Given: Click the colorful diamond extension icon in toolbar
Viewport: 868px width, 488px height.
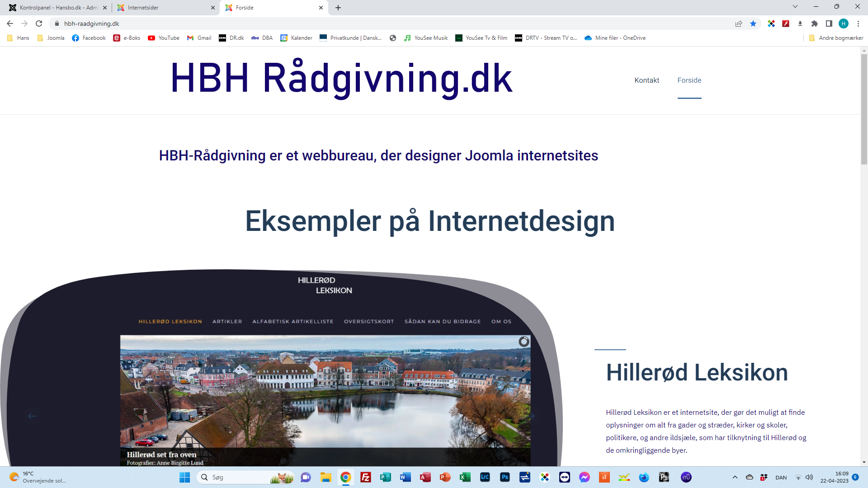Looking at the screenshot, I should tap(771, 23).
